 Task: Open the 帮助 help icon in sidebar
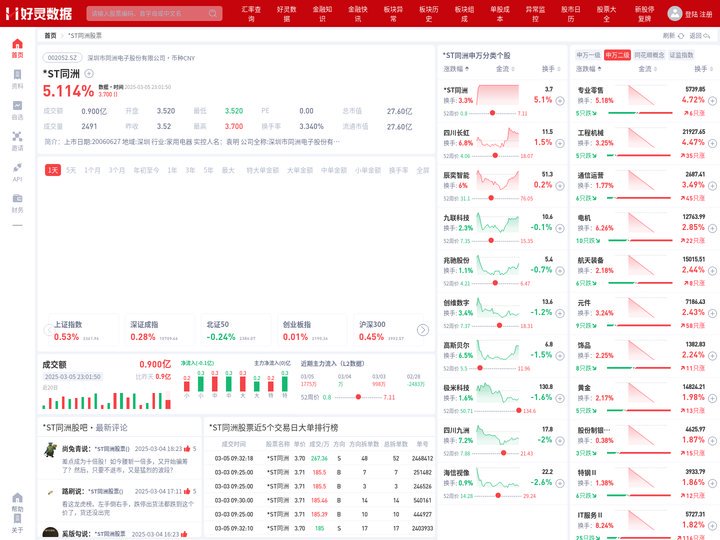(17, 497)
